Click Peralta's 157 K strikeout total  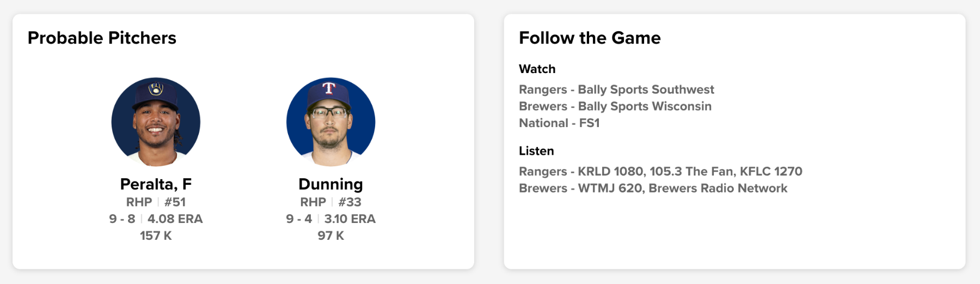156,236
